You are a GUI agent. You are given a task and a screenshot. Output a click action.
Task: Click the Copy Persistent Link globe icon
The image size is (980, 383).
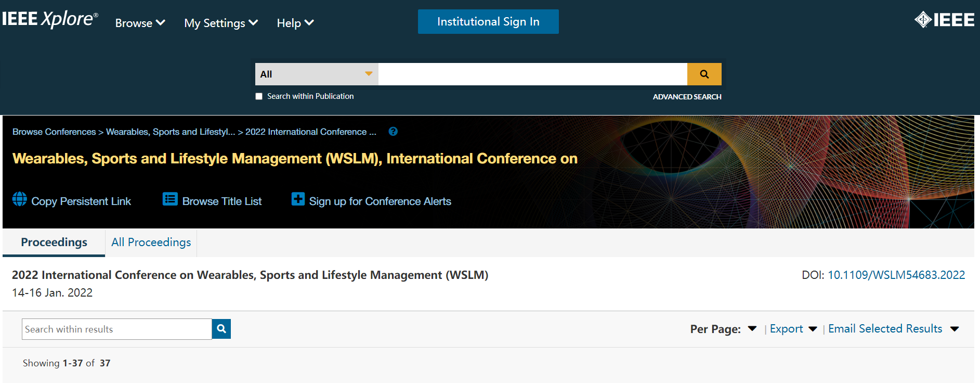click(x=20, y=199)
